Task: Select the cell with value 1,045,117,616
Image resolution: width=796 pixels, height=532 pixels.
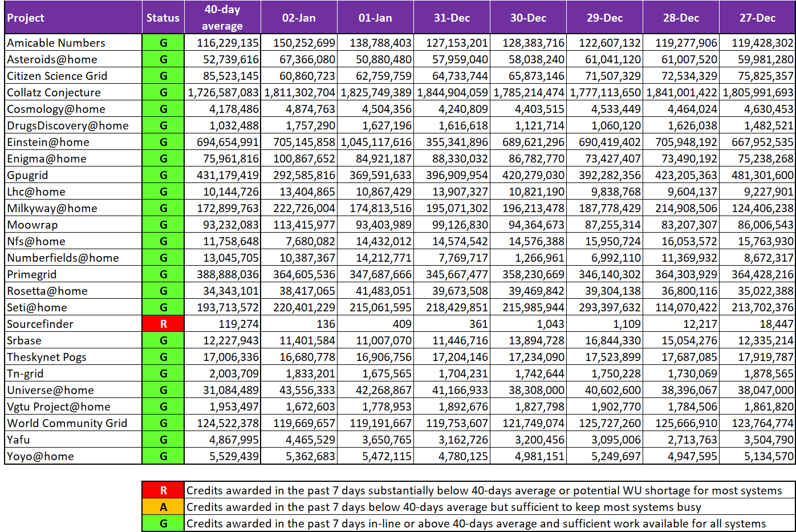Action: pyautogui.click(x=375, y=142)
